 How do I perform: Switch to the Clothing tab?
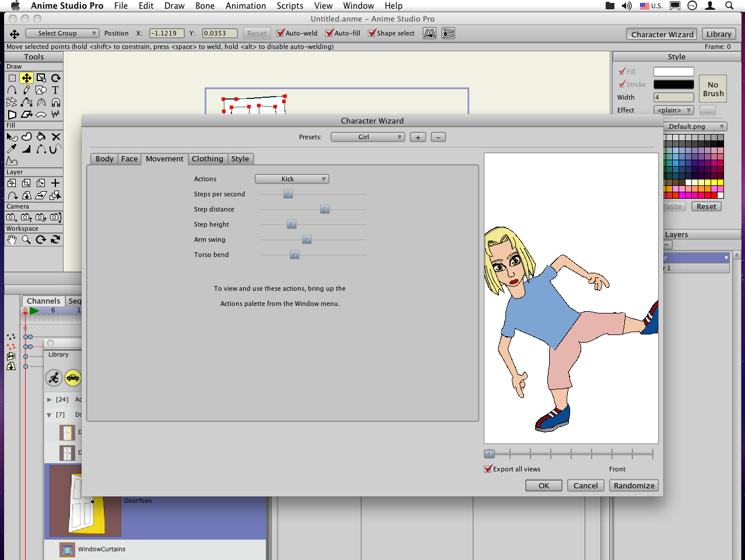(x=207, y=159)
